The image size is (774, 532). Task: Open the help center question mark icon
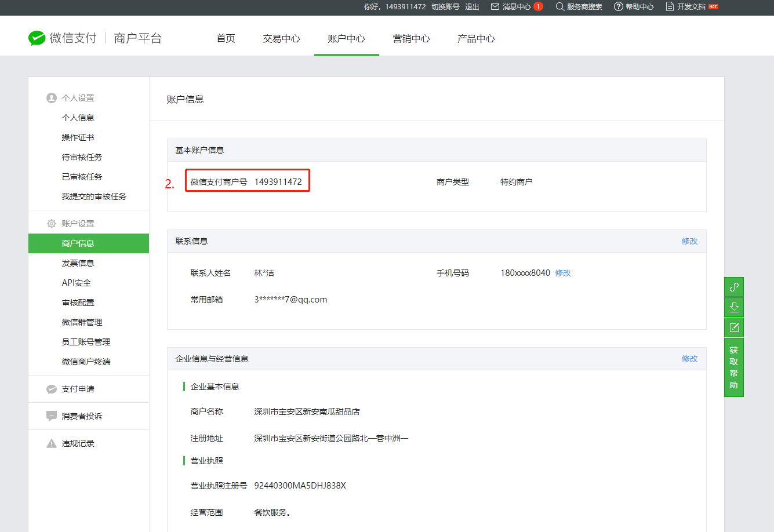click(619, 7)
